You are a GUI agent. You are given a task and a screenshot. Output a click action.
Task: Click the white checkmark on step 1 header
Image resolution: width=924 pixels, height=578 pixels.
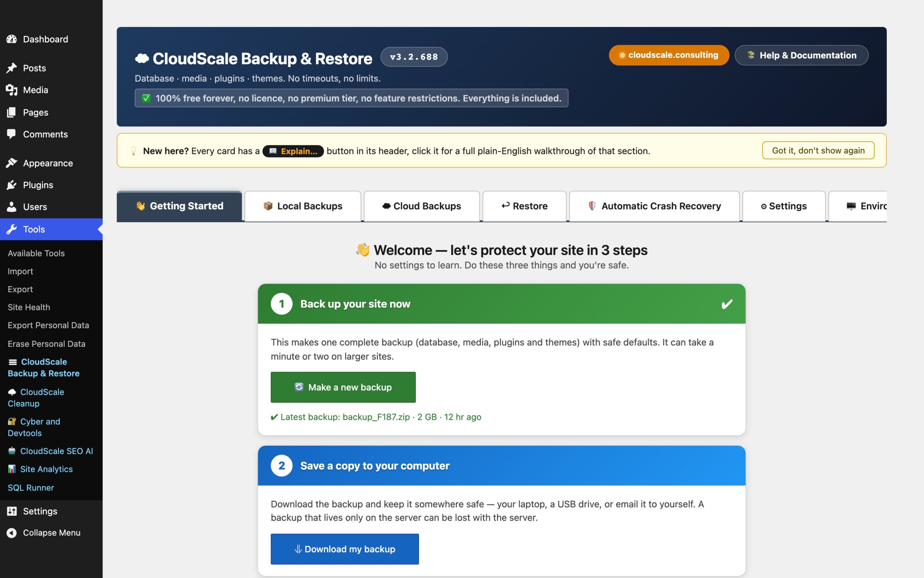pos(727,304)
